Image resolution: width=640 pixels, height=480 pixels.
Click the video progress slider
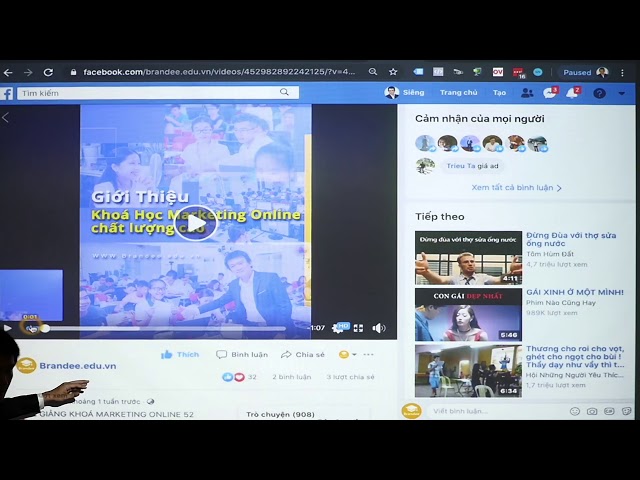(164, 328)
